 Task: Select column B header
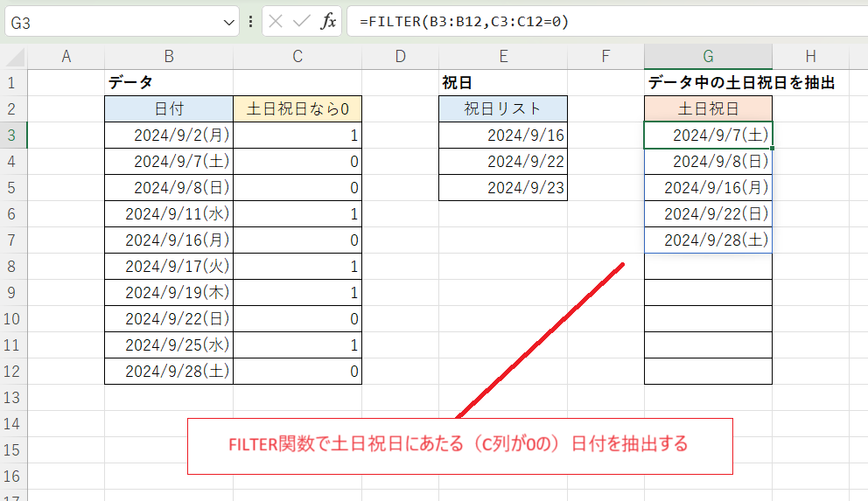click(169, 57)
